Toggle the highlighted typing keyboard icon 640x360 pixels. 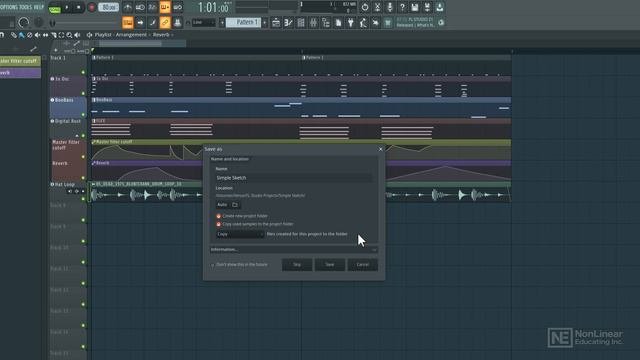pos(128,22)
